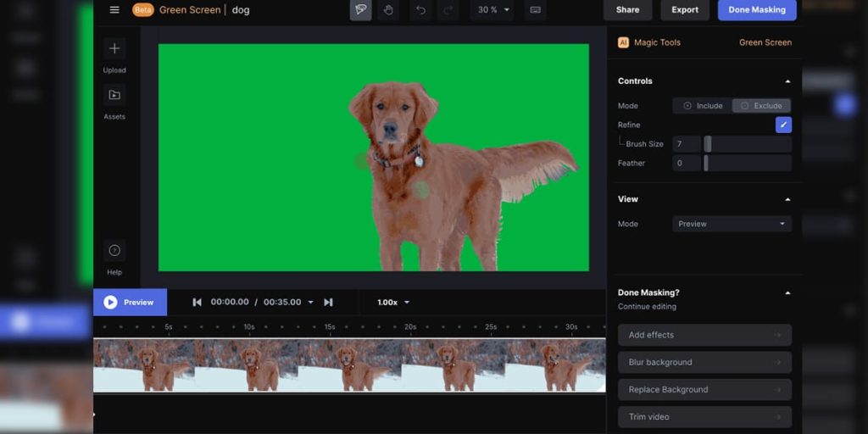Select Exclude mask mode

[761, 106]
